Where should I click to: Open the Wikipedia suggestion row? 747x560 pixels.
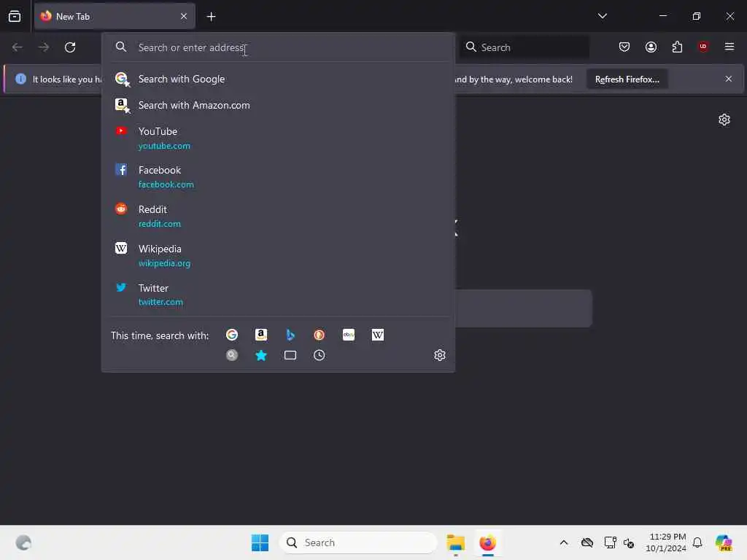click(x=278, y=256)
